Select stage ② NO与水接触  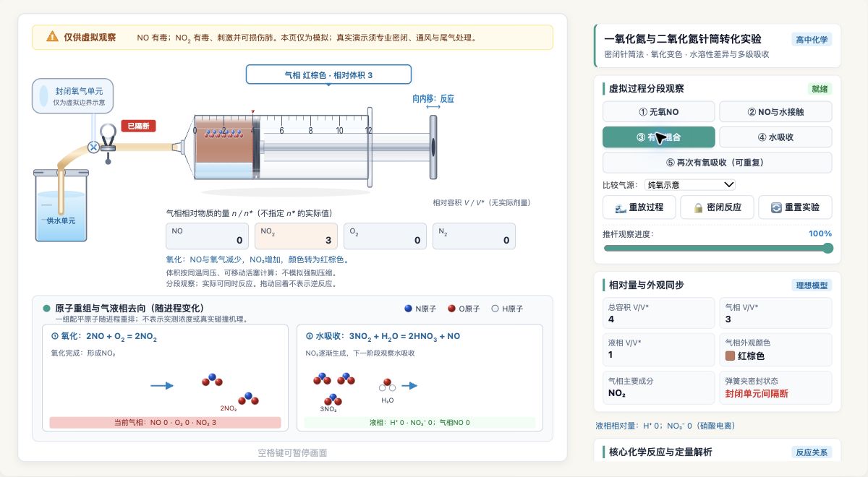click(775, 112)
